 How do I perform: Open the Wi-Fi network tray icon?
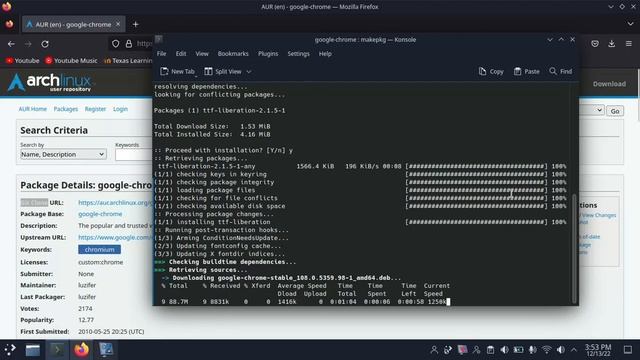click(x=546, y=350)
